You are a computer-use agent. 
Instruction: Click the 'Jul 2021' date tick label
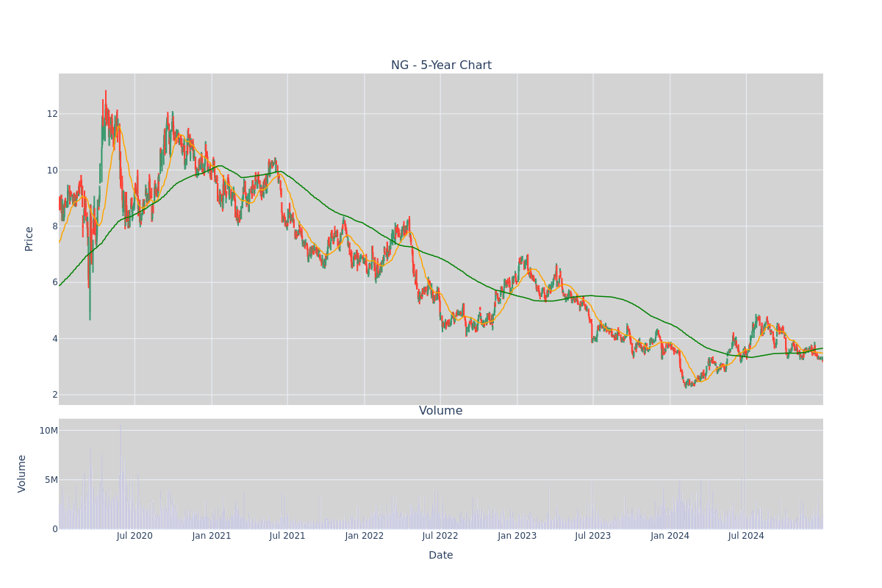287,536
